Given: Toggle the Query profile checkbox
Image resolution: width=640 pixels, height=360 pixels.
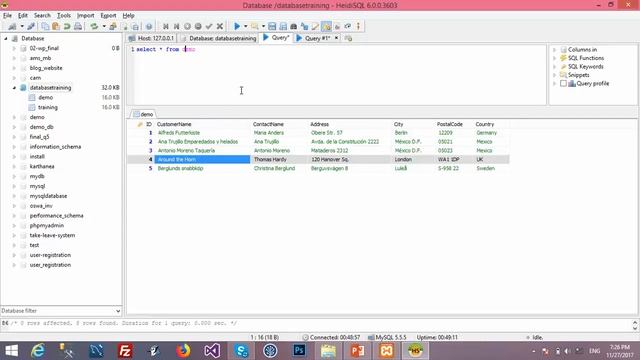Looking at the screenshot, I should point(563,83).
